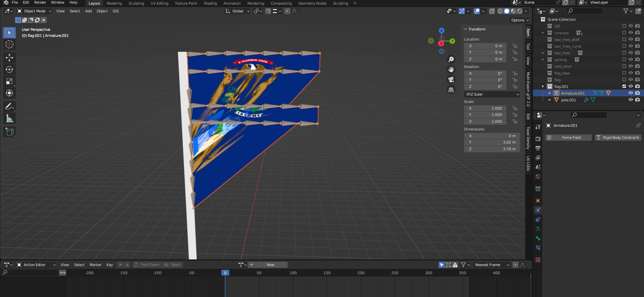Open the Options dropdown

(x=520, y=20)
